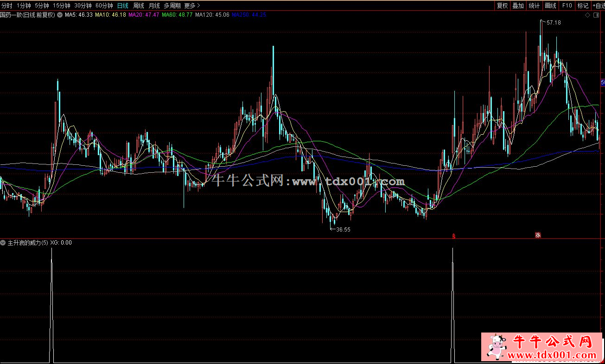
Task: Click the MA10: 46.18 indicator value
Action: click(110, 15)
